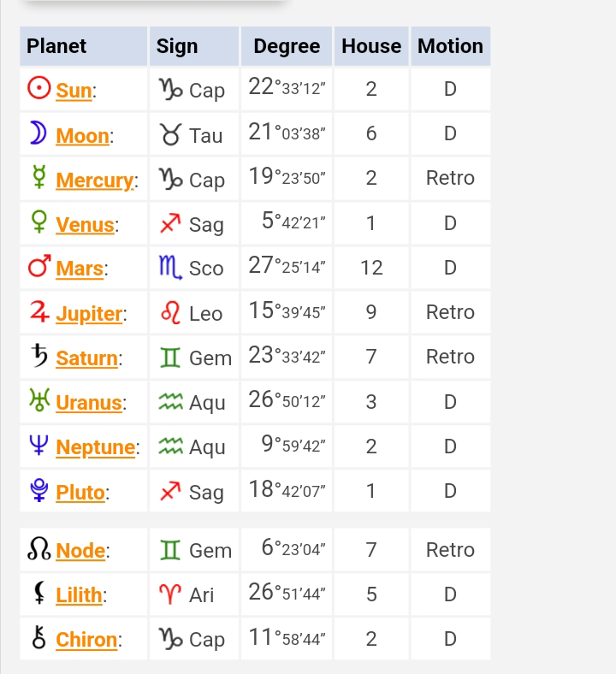
Task: Click the red Mars symbol icon
Action: (x=39, y=268)
